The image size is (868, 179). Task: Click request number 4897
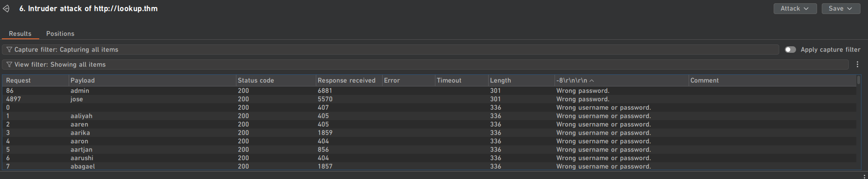14,99
